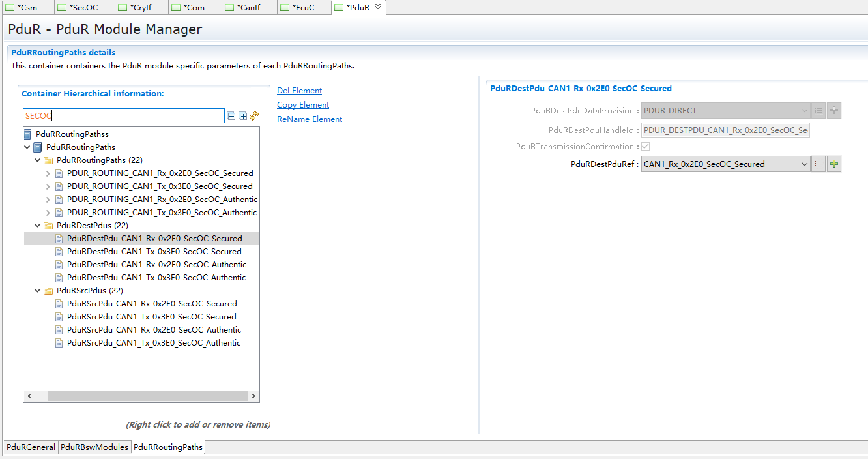Click the list icon next to PduRDestPduRef
The height and width of the screenshot is (459, 868).
[x=818, y=164]
